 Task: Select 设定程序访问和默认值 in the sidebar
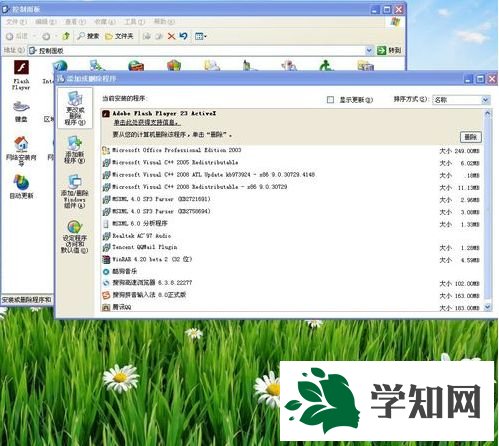point(75,237)
